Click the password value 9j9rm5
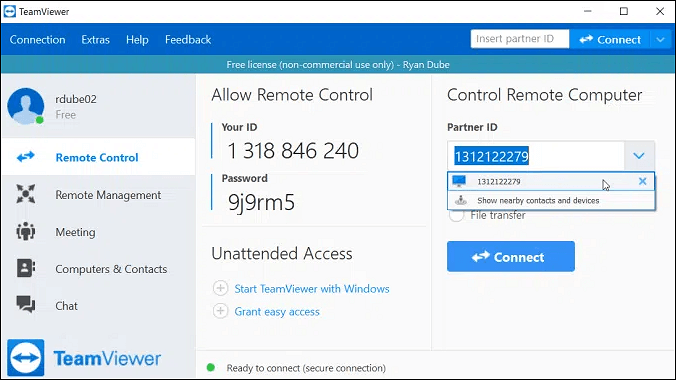Viewport: 676px width, 380px height. [x=261, y=202]
